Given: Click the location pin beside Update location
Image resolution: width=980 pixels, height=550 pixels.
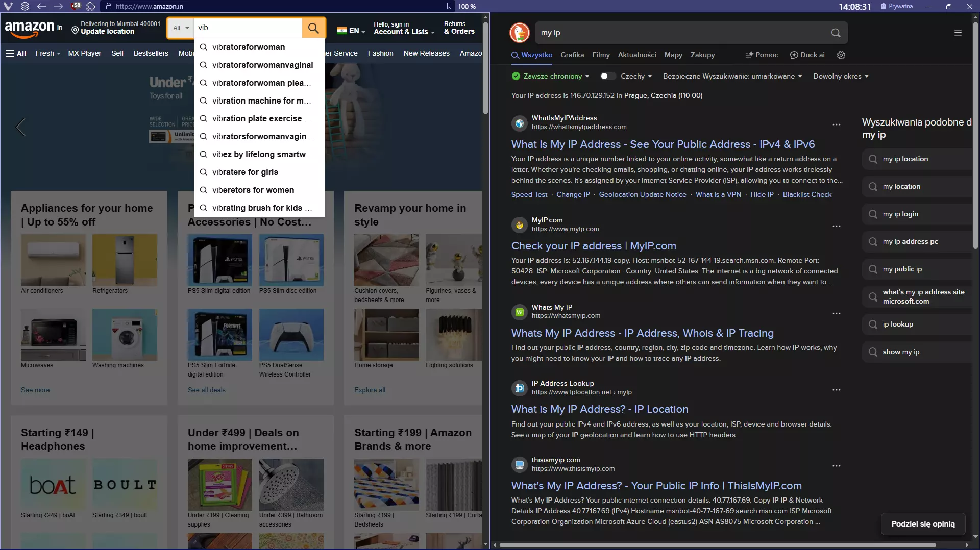Looking at the screenshot, I should [75, 31].
